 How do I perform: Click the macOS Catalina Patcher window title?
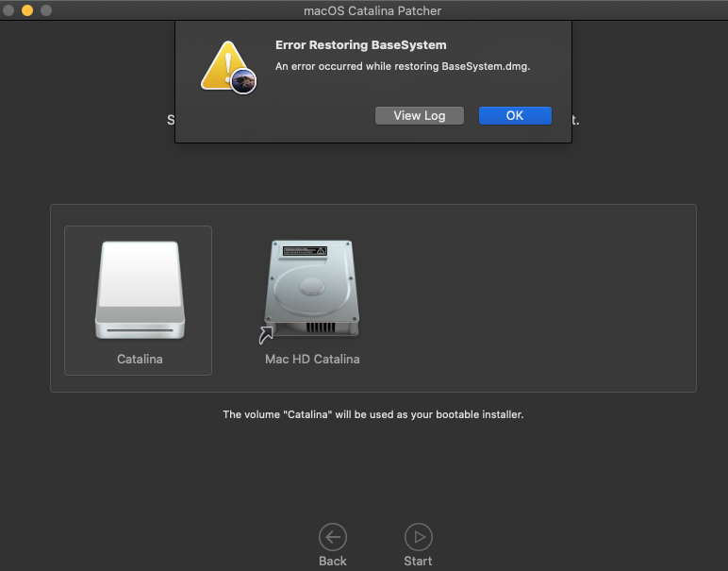(x=372, y=10)
